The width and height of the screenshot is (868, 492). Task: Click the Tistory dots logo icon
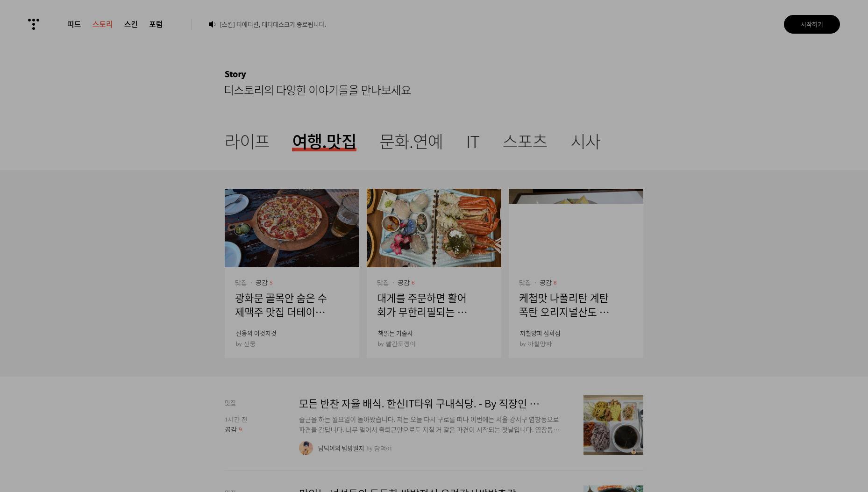click(x=34, y=24)
